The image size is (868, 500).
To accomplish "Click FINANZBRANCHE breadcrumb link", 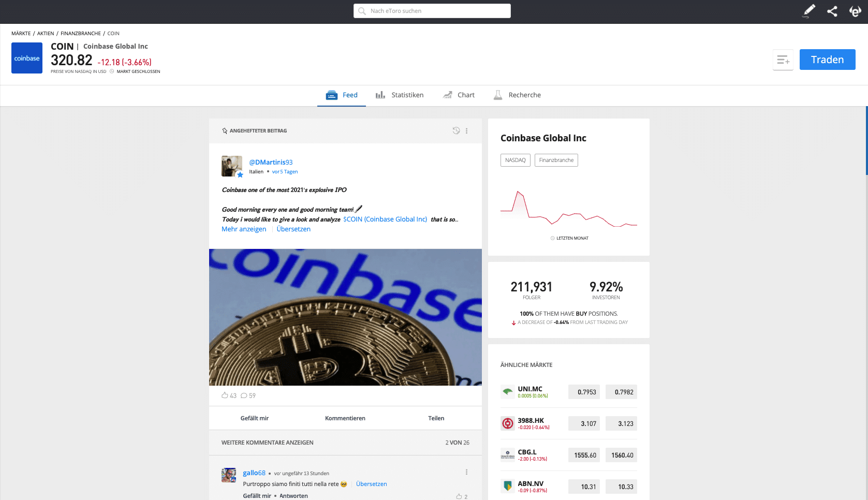I will click(81, 33).
